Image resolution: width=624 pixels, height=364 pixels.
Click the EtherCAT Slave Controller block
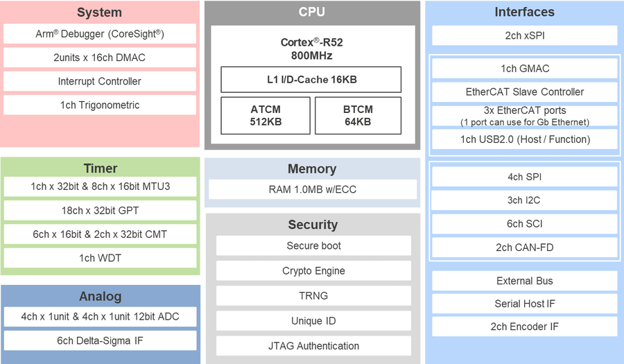pos(524,92)
